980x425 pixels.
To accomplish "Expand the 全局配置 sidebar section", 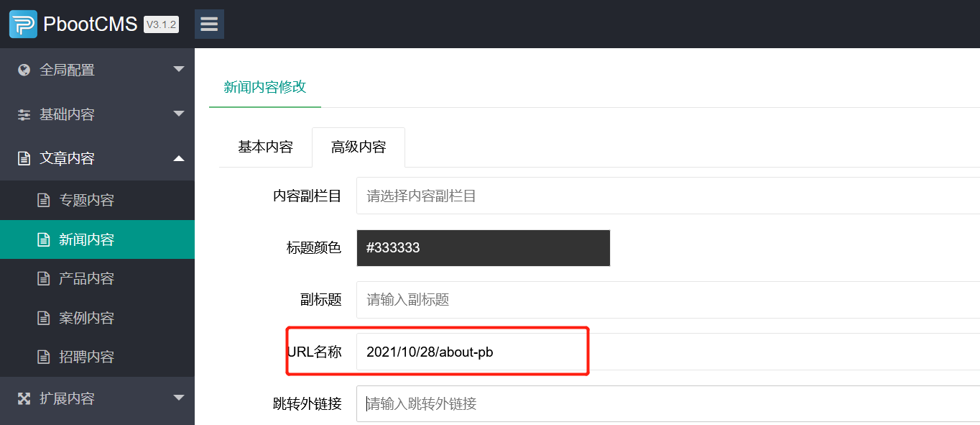I will pos(97,69).
